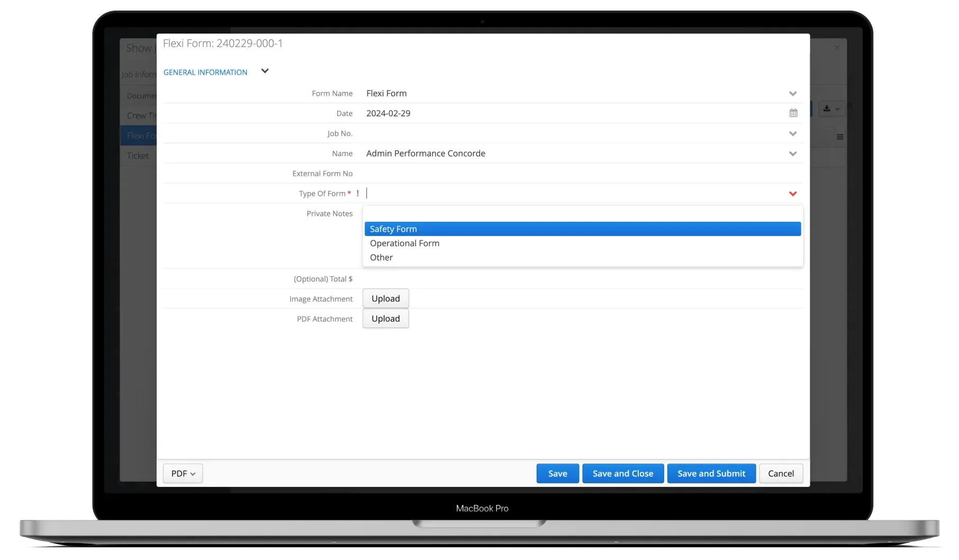Open the Name dropdown for Admin Performance Concorde
The width and height of the screenshot is (959, 560).
click(793, 153)
